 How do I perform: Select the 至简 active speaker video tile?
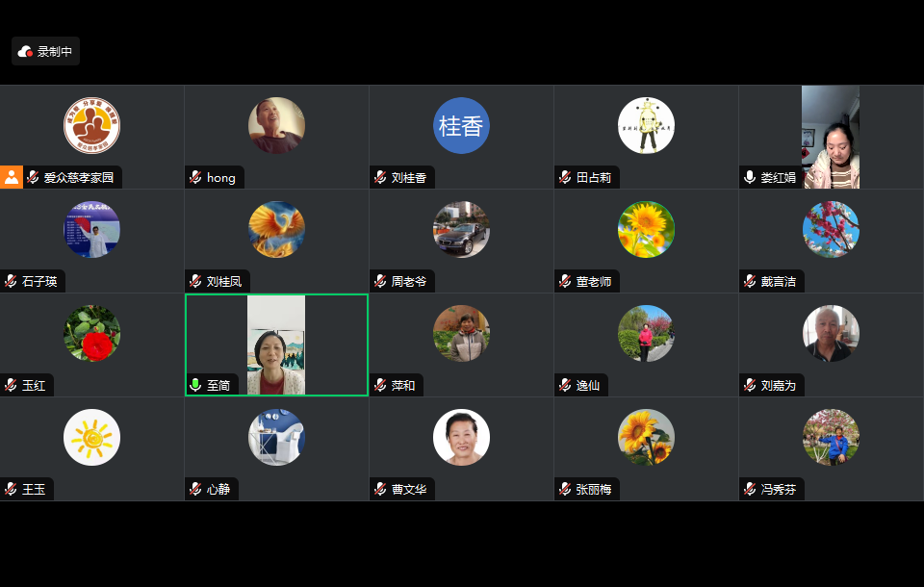(276, 345)
